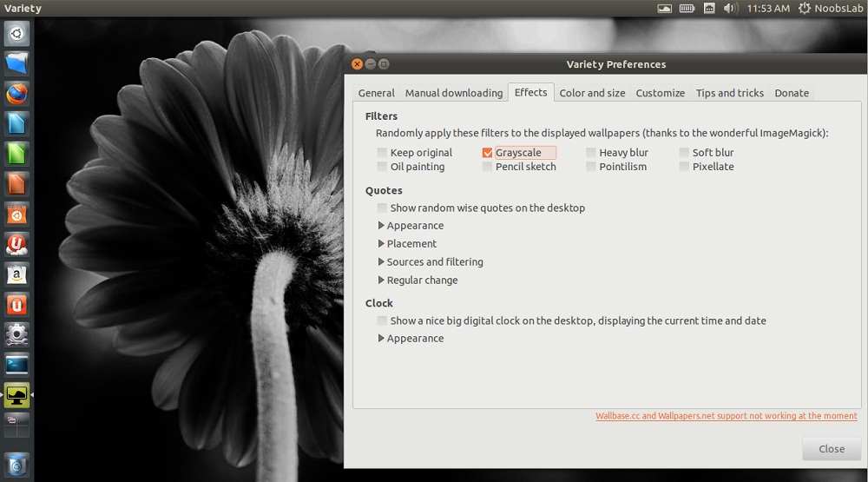Open the Tips and tricks tab
The image size is (868, 482).
730,93
